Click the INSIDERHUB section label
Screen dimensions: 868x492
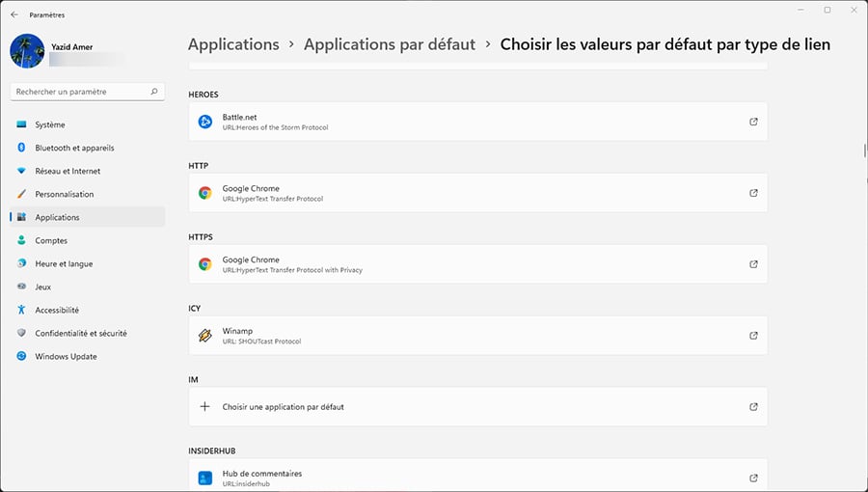tap(212, 451)
